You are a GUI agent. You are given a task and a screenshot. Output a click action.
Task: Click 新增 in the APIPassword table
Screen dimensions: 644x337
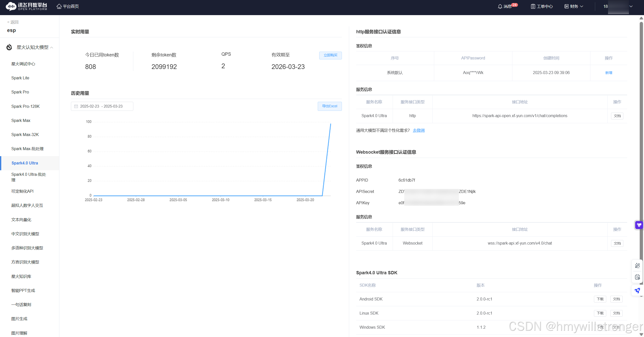point(609,73)
